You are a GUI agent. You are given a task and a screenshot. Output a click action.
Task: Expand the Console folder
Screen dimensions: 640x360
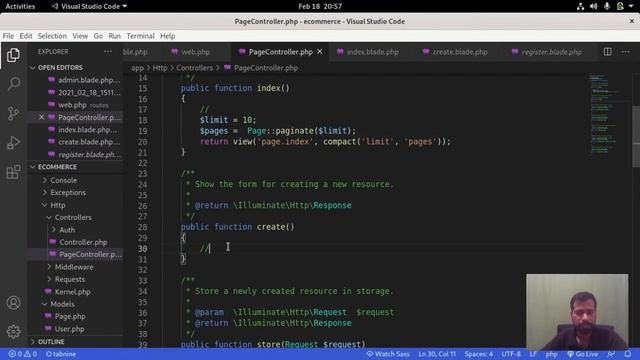pos(63,180)
